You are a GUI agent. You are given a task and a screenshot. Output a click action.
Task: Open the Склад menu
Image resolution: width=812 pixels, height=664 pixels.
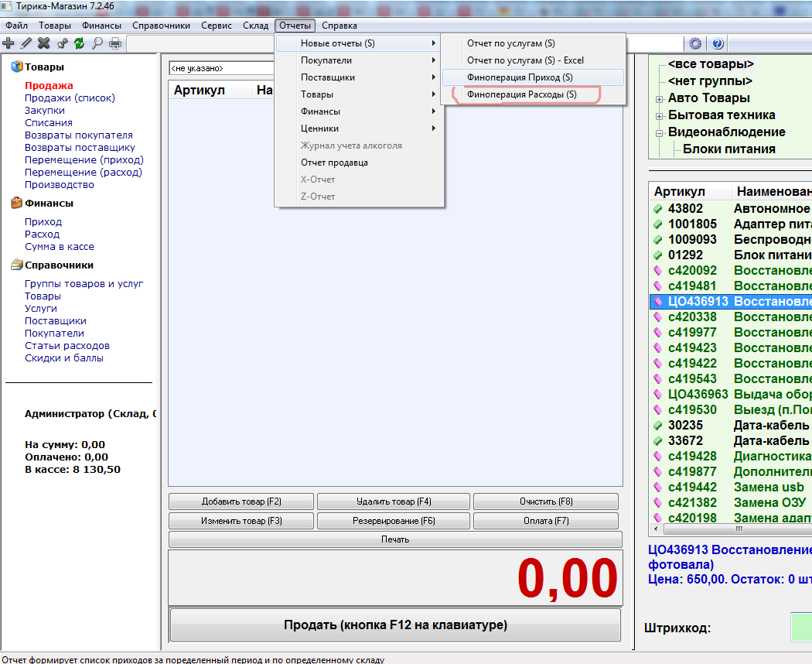pyautogui.click(x=256, y=26)
